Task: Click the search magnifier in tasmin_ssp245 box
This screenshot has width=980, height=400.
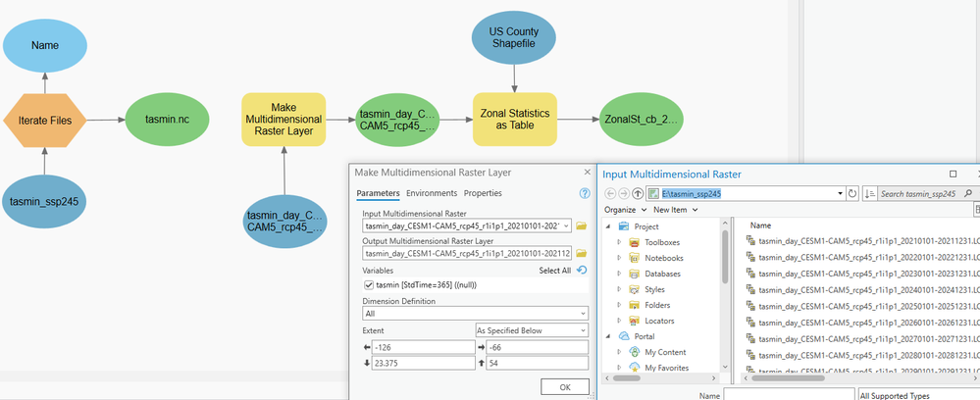Action: click(969, 194)
